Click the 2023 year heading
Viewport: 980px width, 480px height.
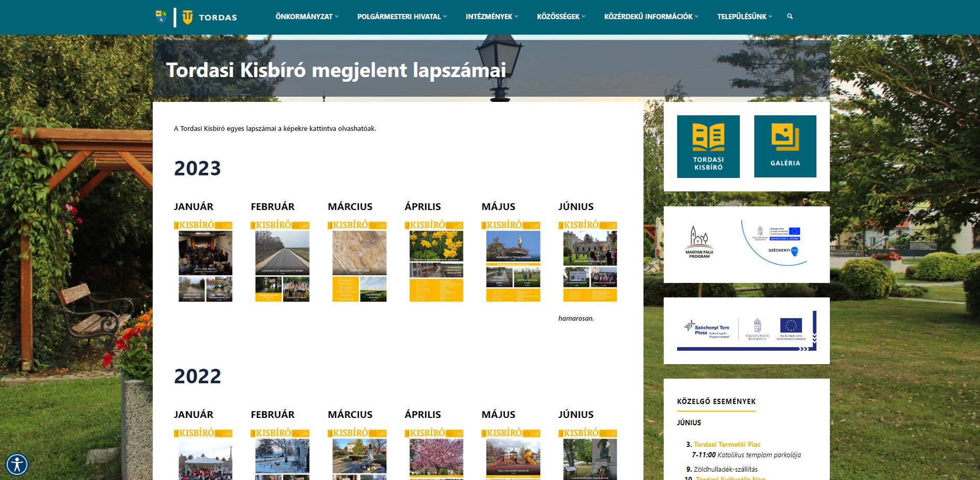197,169
